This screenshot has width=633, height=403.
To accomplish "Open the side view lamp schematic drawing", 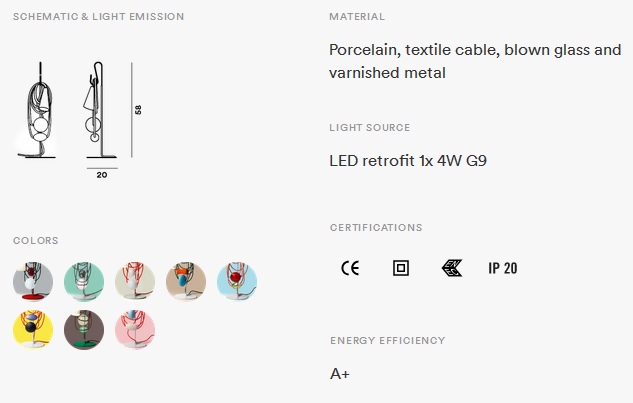I will coord(100,110).
